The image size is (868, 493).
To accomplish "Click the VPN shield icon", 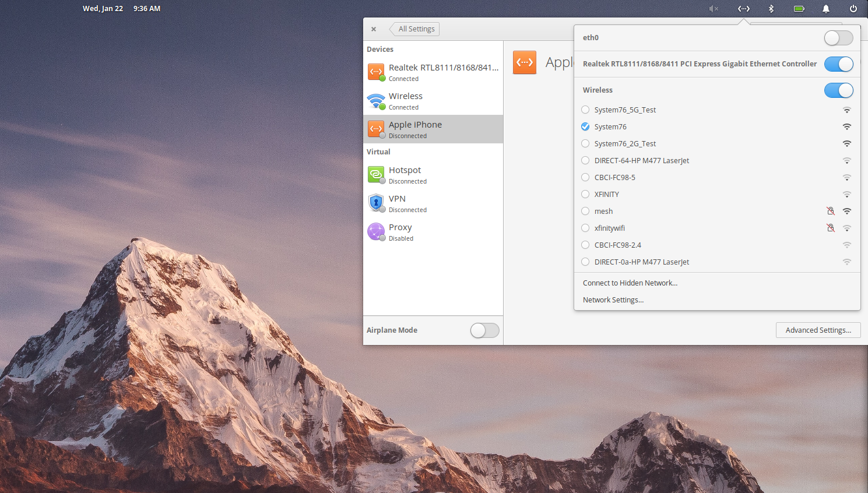I will (376, 203).
